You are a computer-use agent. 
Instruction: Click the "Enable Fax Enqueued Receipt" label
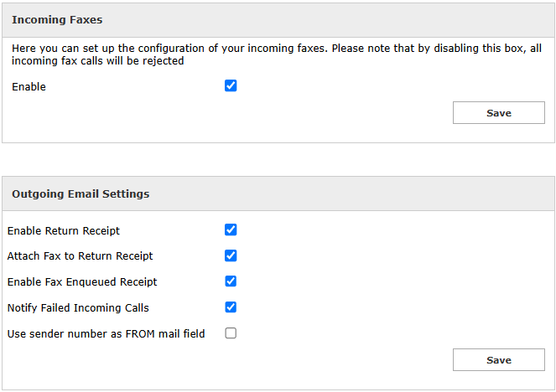tap(82, 281)
